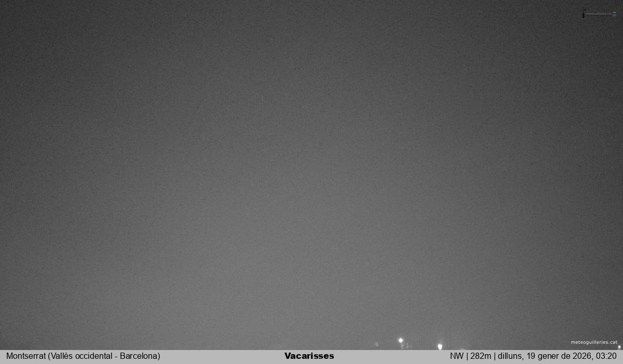The height and width of the screenshot is (364, 623).
Task: Click the weather station logo in top-right corner
Action: click(600, 14)
